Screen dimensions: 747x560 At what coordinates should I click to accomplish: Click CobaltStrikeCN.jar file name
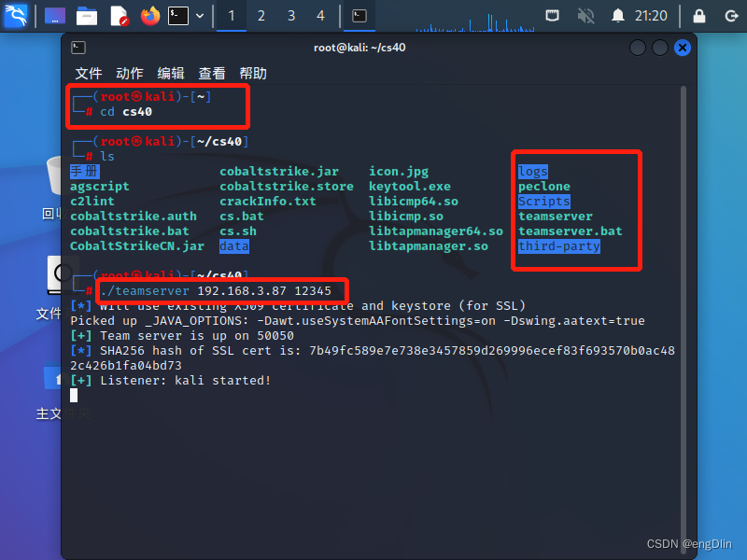click(137, 246)
